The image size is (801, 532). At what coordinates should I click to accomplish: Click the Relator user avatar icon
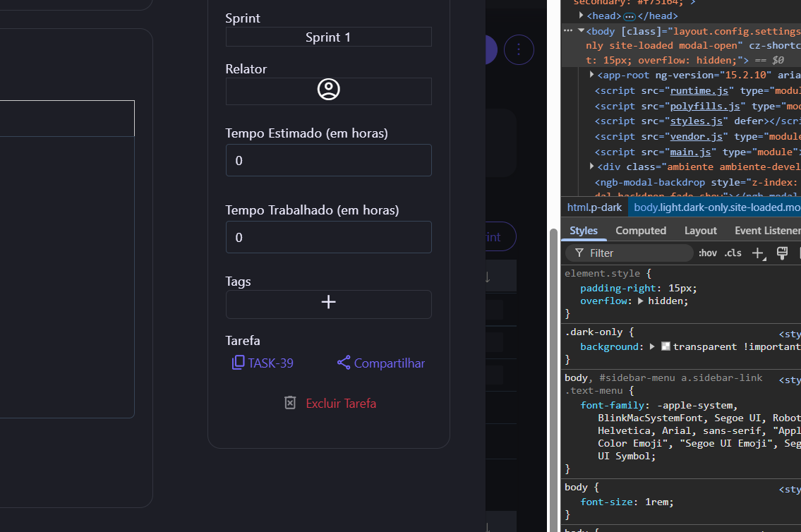(x=328, y=90)
